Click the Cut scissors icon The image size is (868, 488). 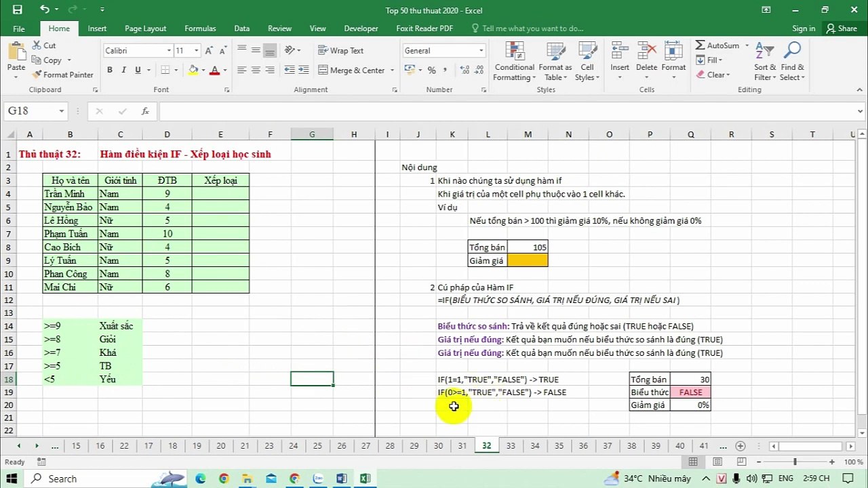coord(37,45)
